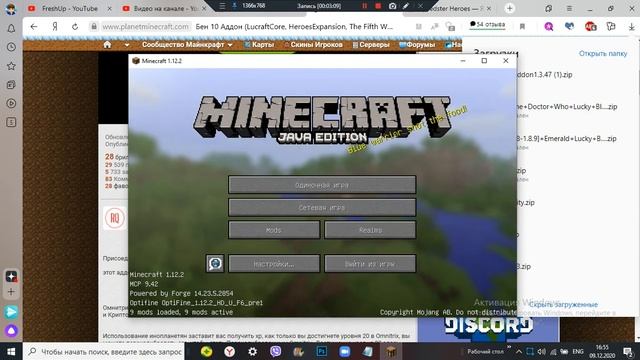
Task: Open notifications bell in browser sidebar
Action: pos(11,28)
